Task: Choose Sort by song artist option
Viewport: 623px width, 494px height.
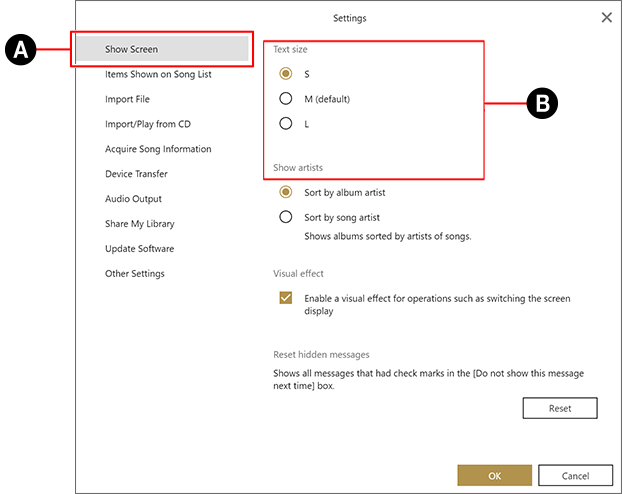Action: 286,217
